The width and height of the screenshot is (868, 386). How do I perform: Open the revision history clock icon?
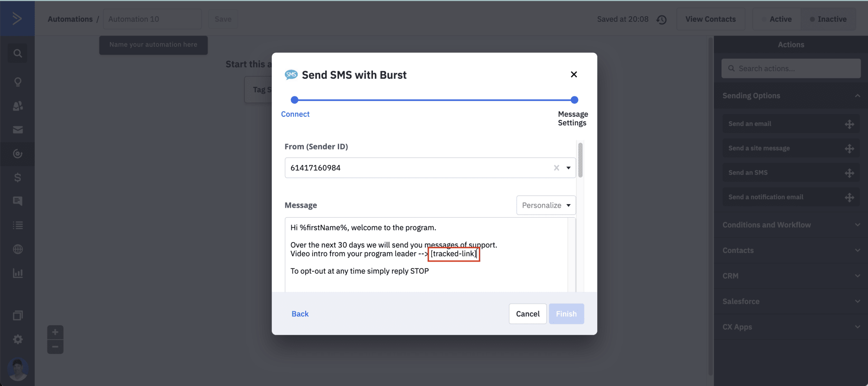pyautogui.click(x=661, y=19)
